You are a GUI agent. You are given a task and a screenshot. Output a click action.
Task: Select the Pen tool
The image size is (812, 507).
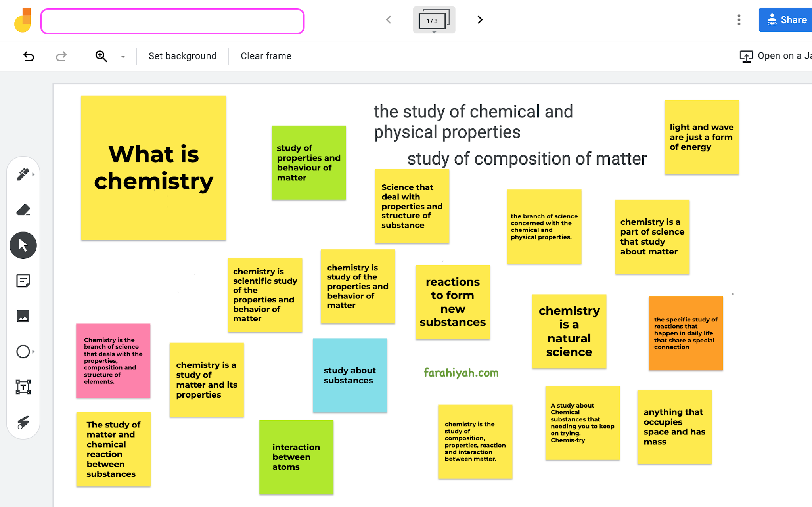coord(23,174)
